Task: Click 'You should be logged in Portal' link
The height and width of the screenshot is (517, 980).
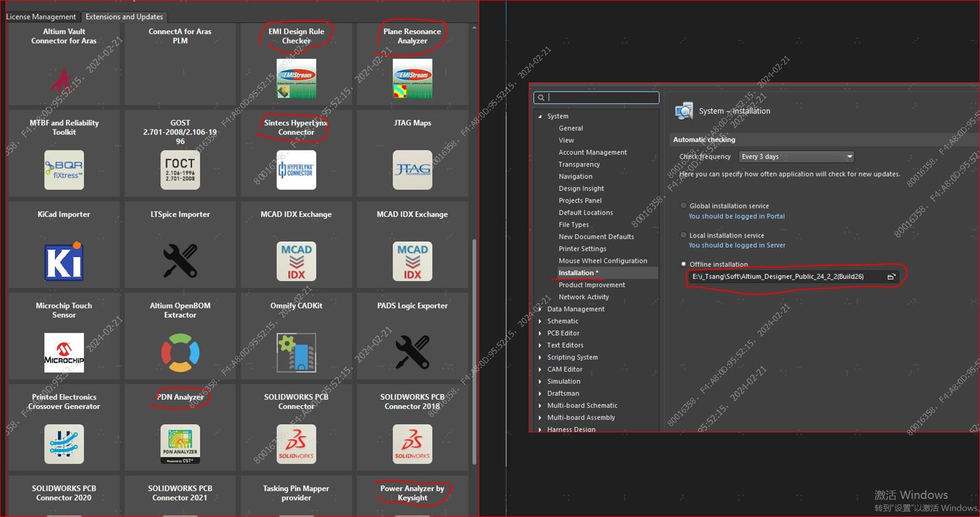Action: point(736,216)
